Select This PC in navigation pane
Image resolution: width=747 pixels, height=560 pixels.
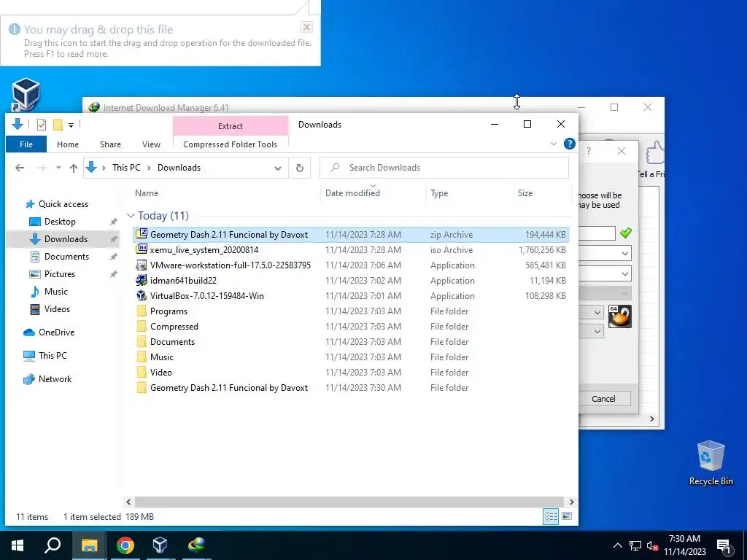coord(53,356)
